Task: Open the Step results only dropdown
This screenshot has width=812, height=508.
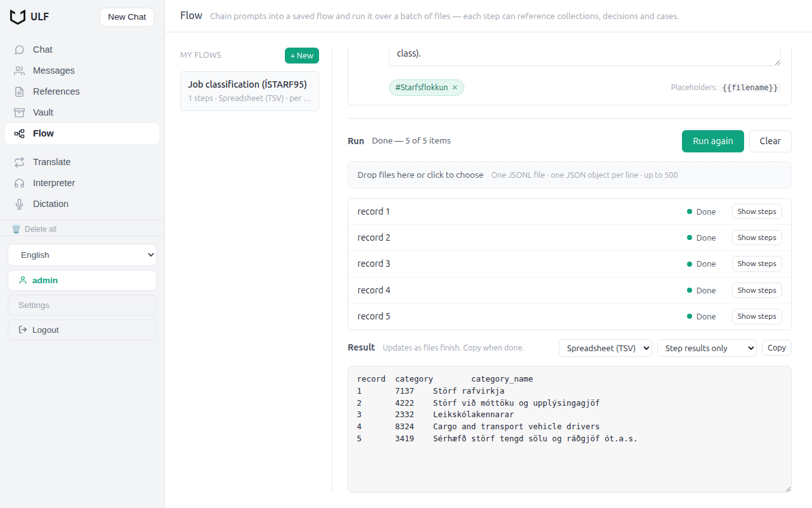Action: pyautogui.click(x=707, y=348)
